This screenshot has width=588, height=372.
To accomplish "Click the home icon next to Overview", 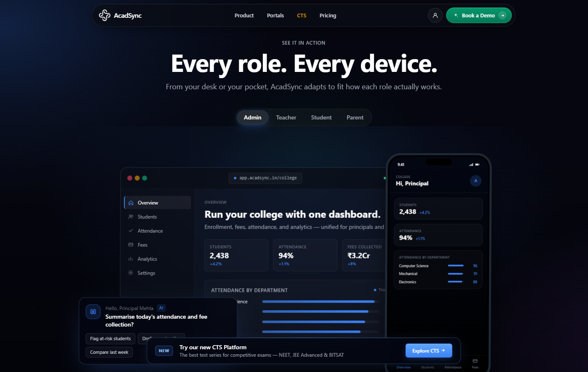I will click(131, 203).
